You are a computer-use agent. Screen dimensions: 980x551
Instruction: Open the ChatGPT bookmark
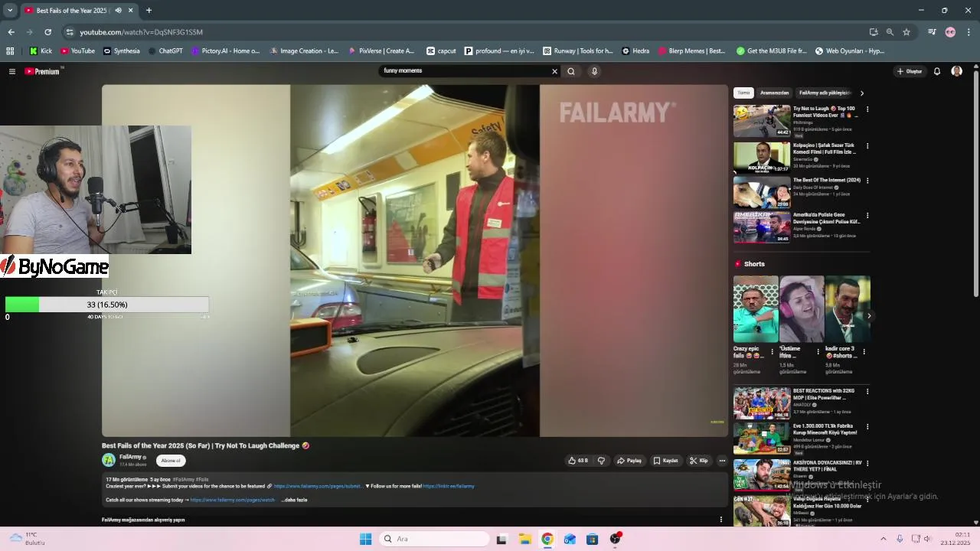165,51
